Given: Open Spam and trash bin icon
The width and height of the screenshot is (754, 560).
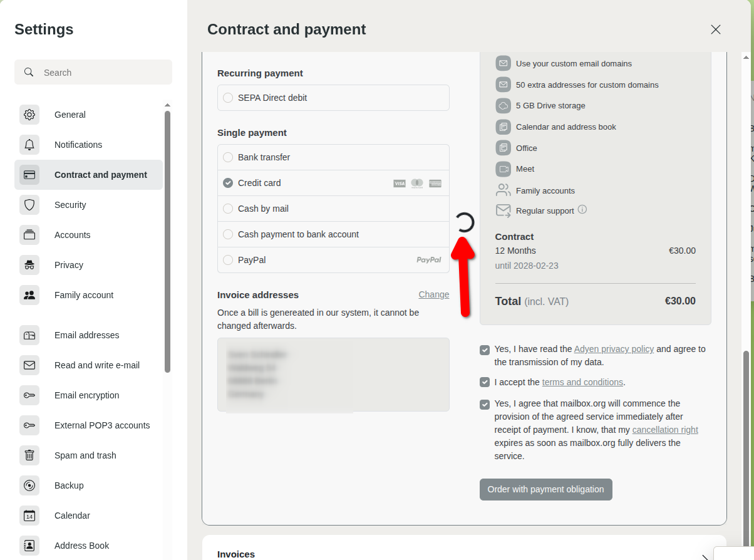Looking at the screenshot, I should point(29,455).
